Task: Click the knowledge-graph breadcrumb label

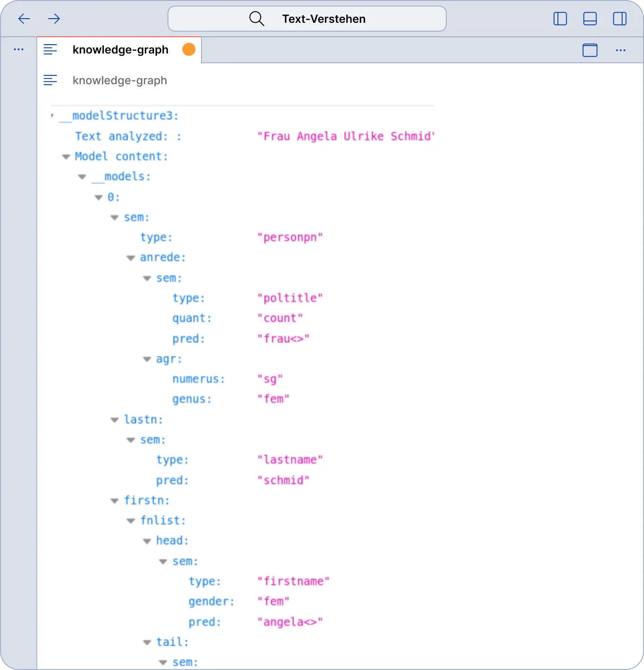Action: click(120, 80)
